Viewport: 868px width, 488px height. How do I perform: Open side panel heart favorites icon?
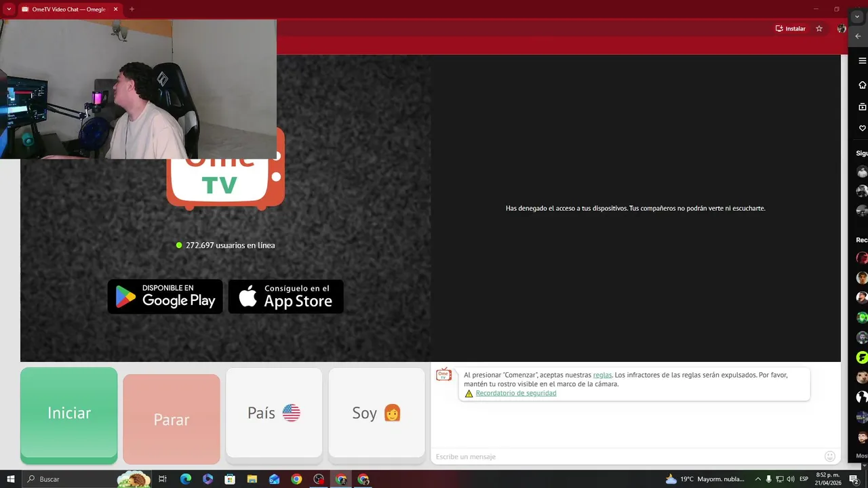point(862,128)
